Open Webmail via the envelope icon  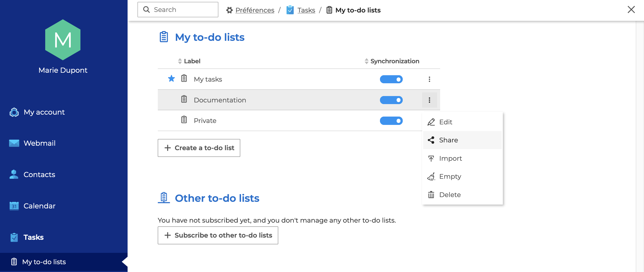coord(14,143)
